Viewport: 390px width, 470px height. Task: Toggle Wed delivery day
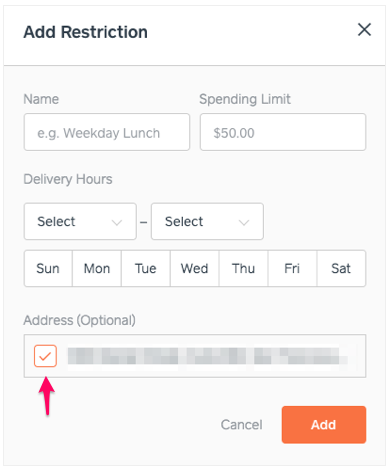[x=195, y=268]
